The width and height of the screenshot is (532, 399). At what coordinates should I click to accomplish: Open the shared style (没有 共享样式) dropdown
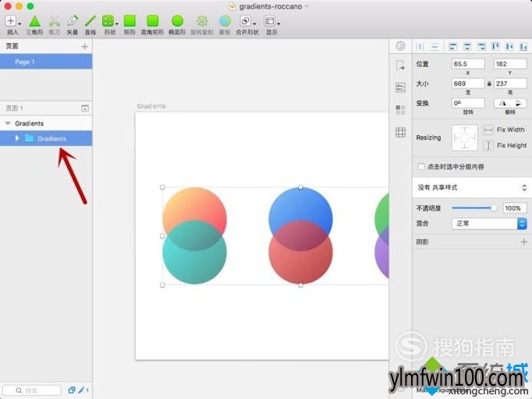point(472,187)
